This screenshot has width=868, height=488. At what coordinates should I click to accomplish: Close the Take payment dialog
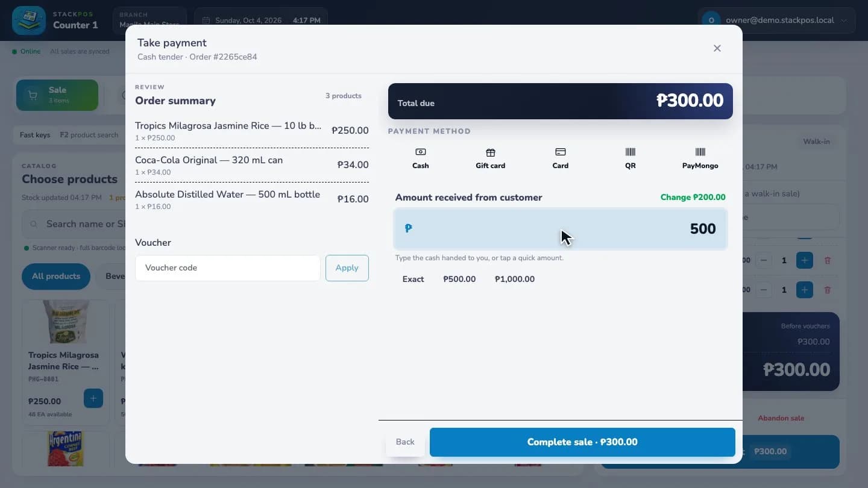coord(717,48)
